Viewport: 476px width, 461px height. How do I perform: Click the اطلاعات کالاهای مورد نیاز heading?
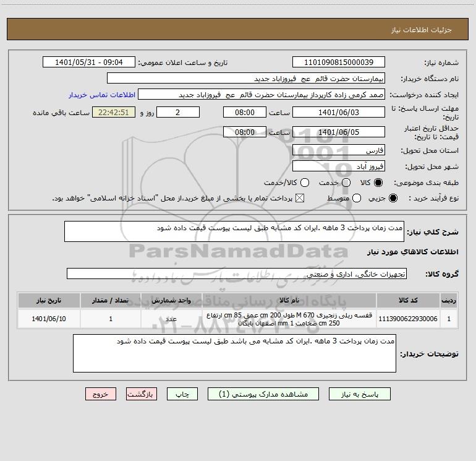tap(412, 252)
